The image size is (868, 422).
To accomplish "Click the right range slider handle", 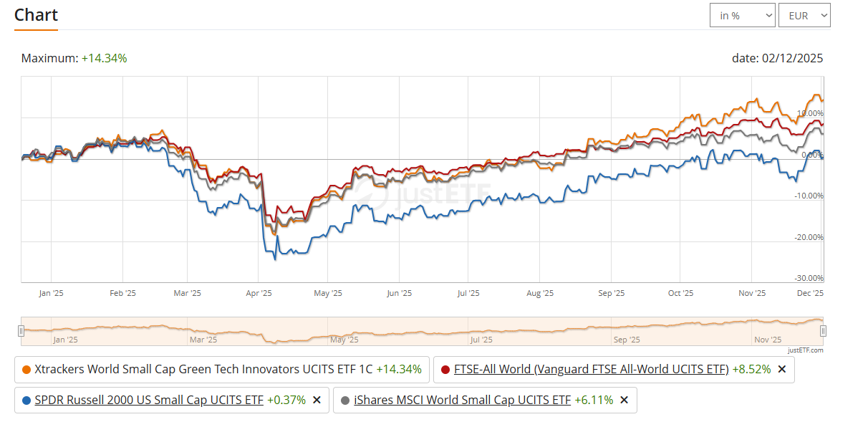I will (823, 330).
